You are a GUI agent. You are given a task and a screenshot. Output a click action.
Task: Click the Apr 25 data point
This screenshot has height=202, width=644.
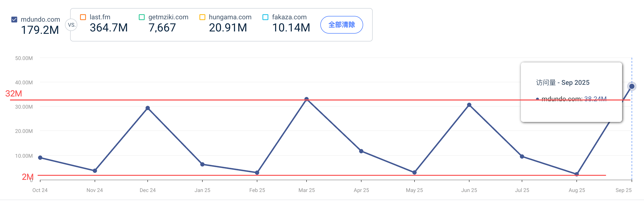(x=361, y=151)
